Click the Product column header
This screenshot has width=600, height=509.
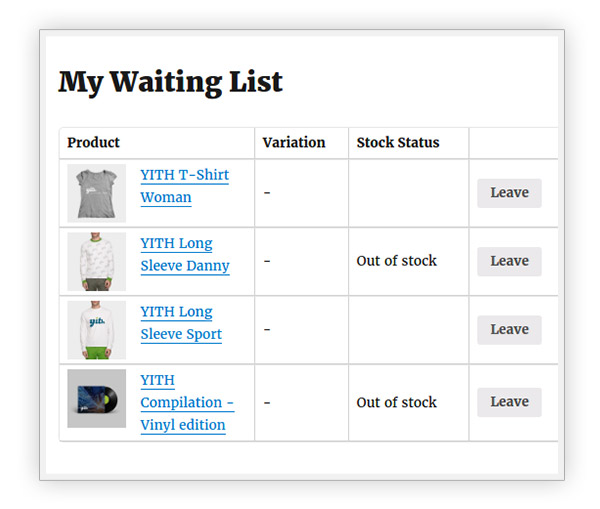coord(93,142)
